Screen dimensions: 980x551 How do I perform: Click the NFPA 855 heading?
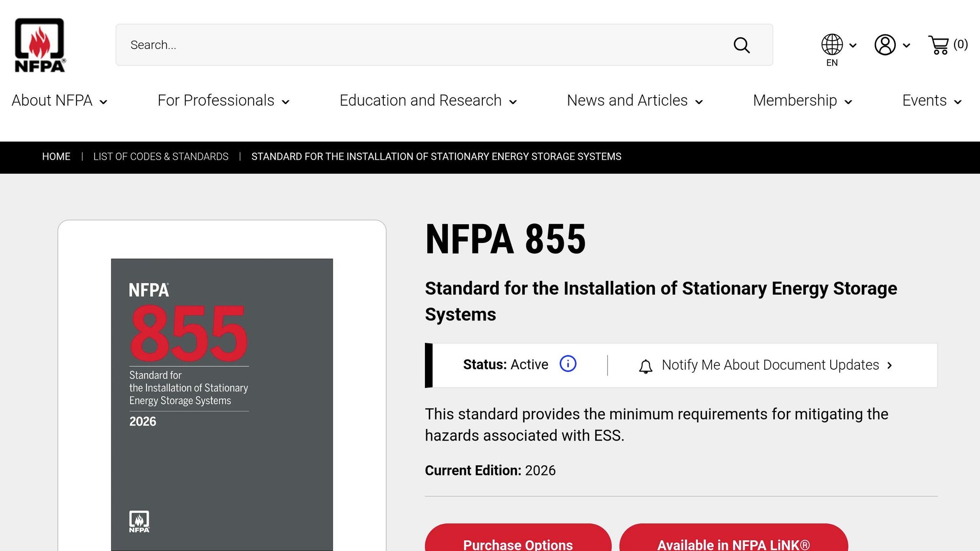coord(505,239)
